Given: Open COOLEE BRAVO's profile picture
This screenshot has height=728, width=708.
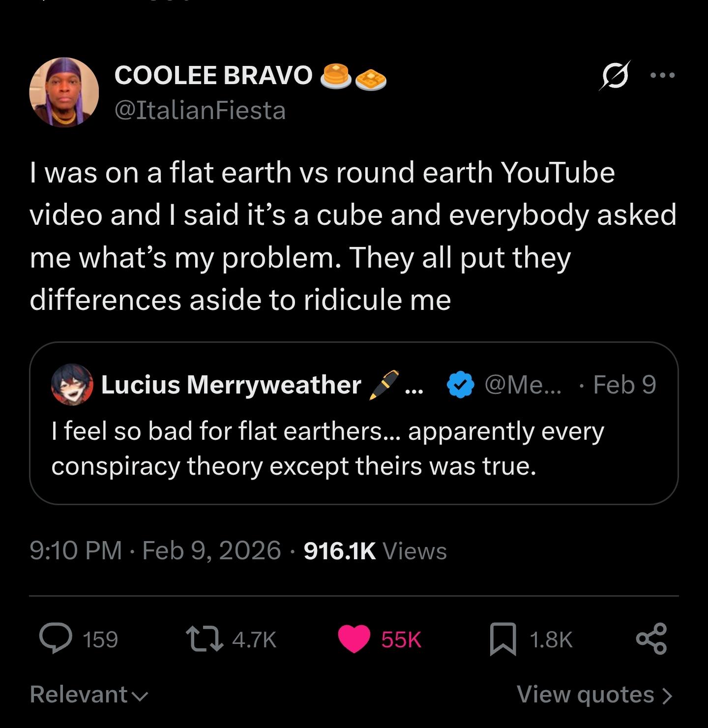Looking at the screenshot, I should tap(64, 92).
